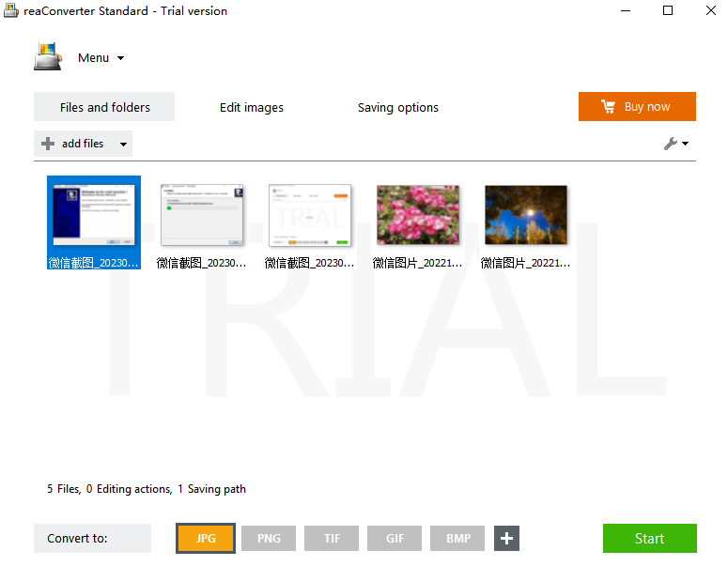
Task: Click the plus icon beside add files
Action: (48, 144)
